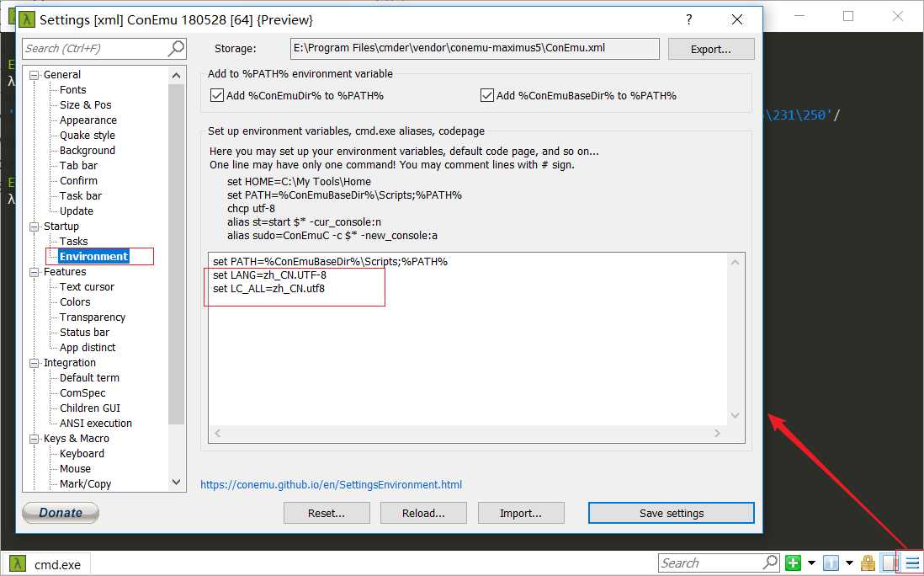Viewport: 924px width, 576px height.
Task: Click the padlock lock icon
Action: 868,563
